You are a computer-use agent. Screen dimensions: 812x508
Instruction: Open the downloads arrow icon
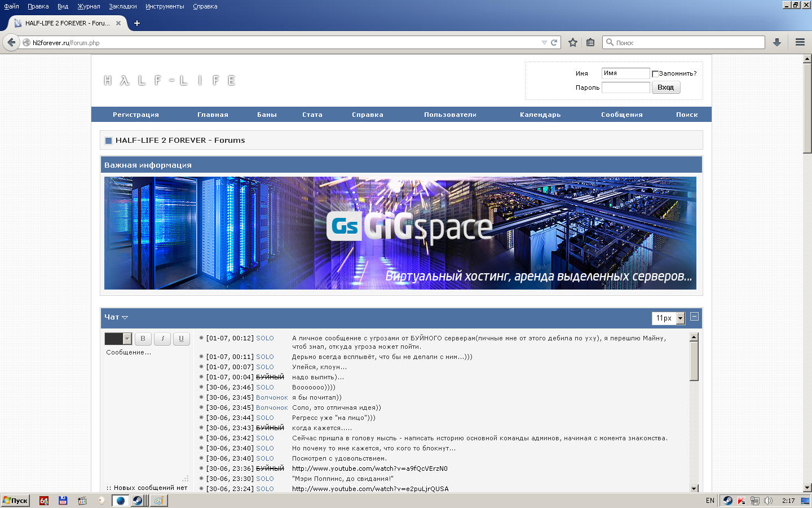click(x=777, y=42)
